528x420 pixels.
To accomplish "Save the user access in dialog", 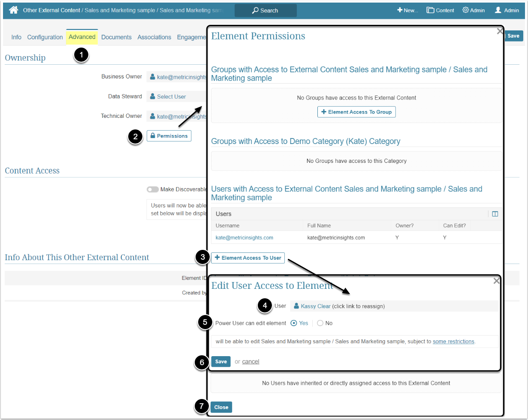I will [x=221, y=362].
